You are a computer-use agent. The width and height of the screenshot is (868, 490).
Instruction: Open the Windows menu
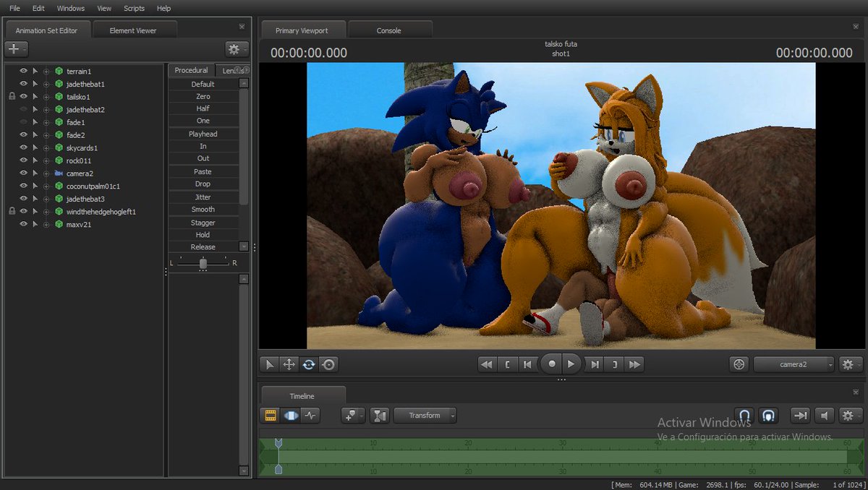[71, 8]
